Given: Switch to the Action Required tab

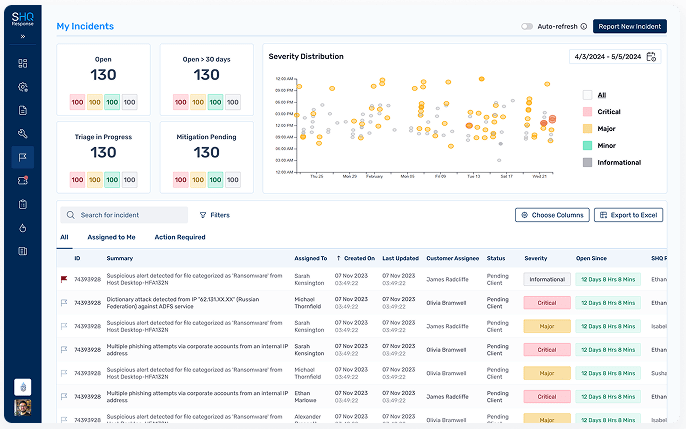Looking at the screenshot, I should 180,237.
